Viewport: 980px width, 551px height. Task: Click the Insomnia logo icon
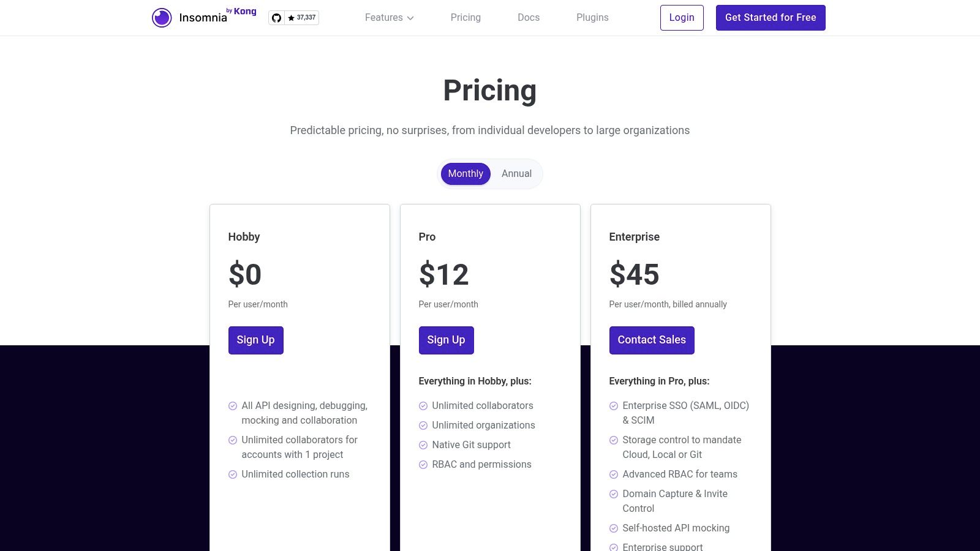click(x=162, y=18)
